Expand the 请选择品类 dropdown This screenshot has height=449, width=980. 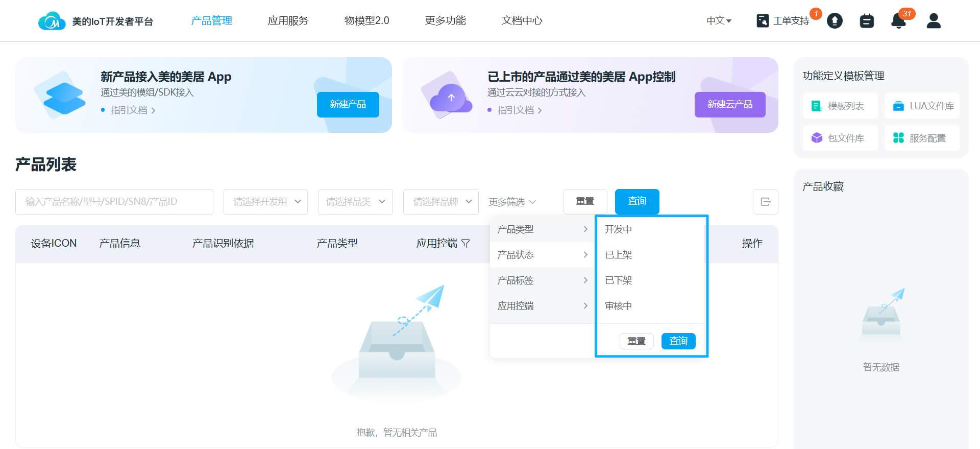click(355, 202)
